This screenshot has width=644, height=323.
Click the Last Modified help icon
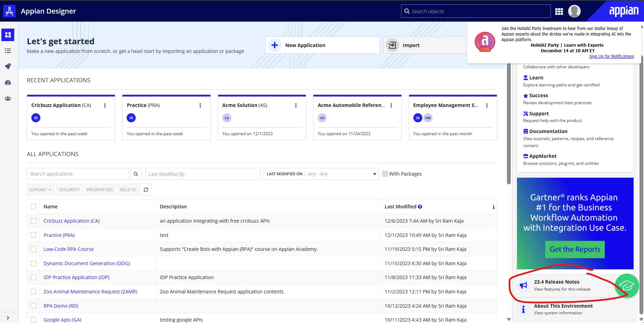click(x=420, y=207)
